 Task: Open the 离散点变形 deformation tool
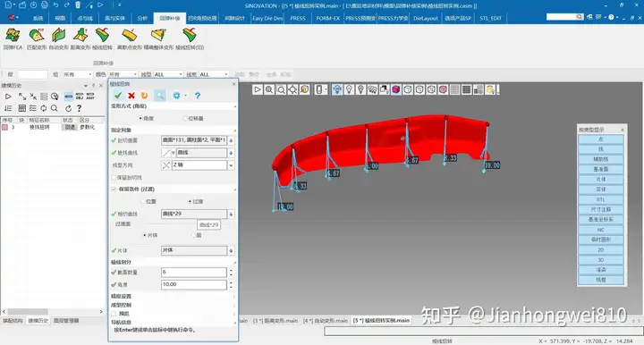[x=130, y=35]
